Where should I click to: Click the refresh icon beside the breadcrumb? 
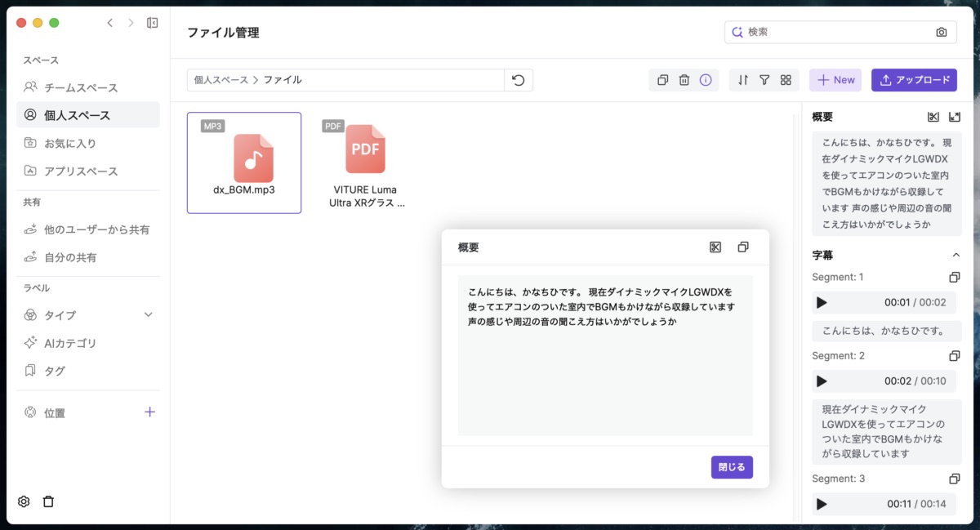click(x=520, y=80)
